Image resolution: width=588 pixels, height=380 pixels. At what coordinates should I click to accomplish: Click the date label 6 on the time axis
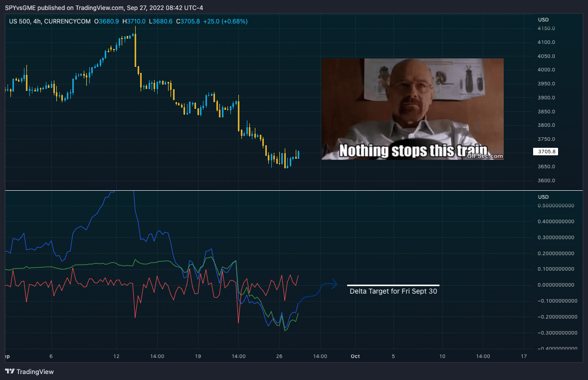click(x=51, y=356)
